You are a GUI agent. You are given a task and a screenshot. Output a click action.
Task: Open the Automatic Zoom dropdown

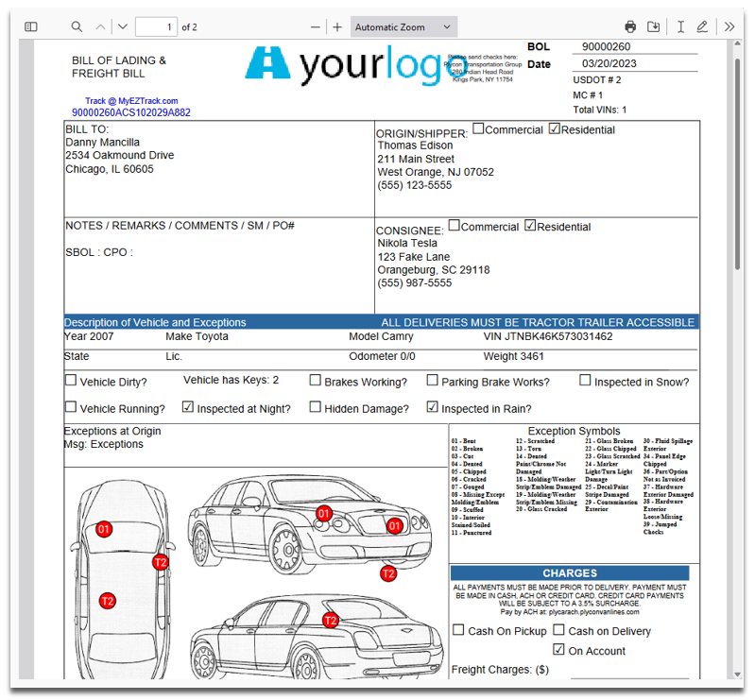click(x=403, y=27)
